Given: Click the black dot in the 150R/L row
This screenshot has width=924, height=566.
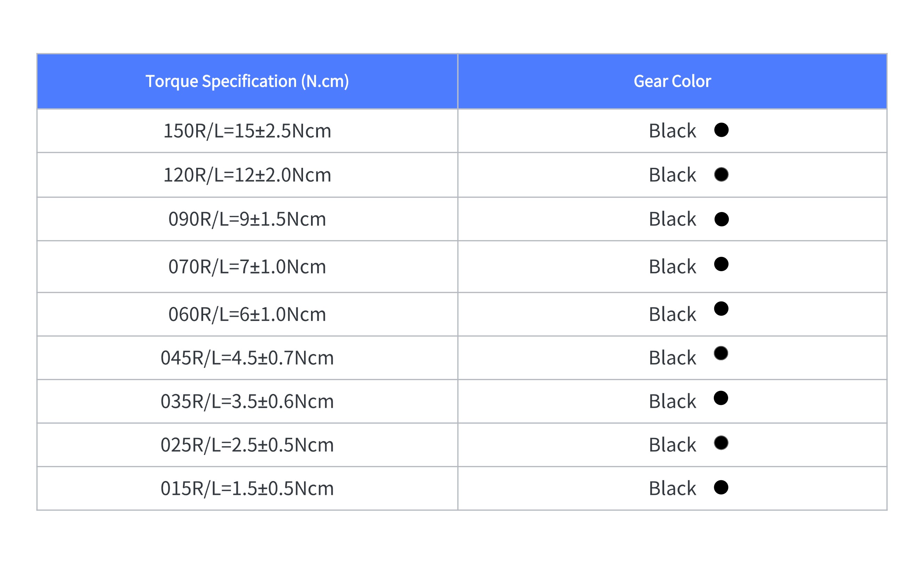Looking at the screenshot, I should pyautogui.click(x=721, y=130).
